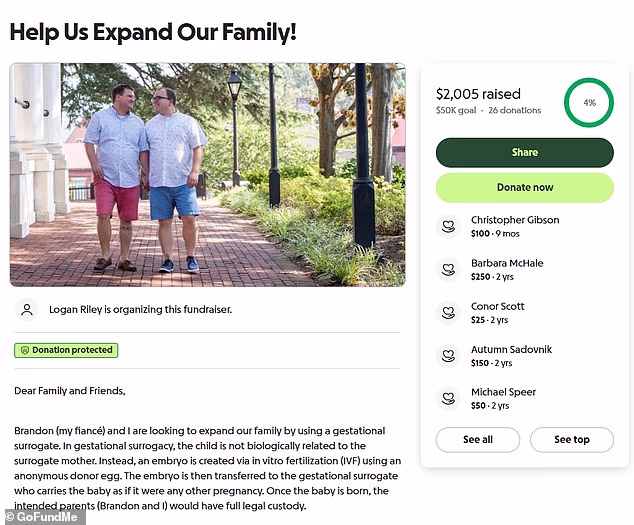
Task: Open the fundraiser photo of the couple
Action: pyautogui.click(x=207, y=175)
